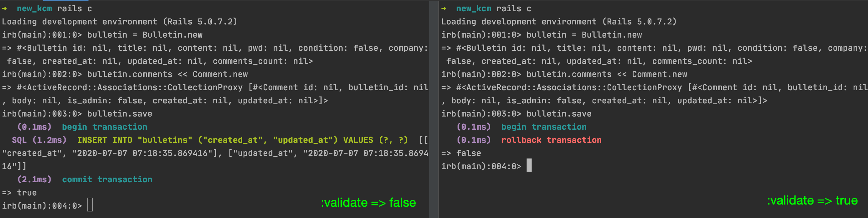Click "SQL (1.2ms)" label in left pane
This screenshot has width=868, height=218.
click(x=40, y=140)
